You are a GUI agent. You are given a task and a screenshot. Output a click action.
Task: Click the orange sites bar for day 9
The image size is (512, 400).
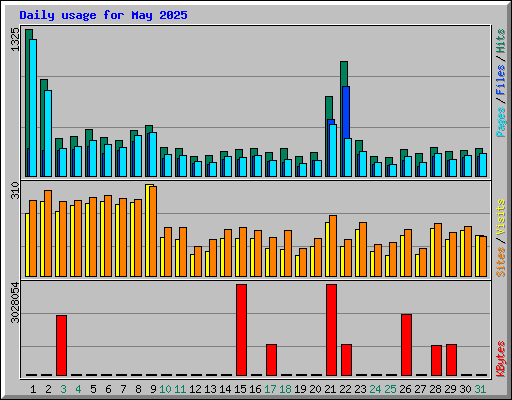[153, 231]
